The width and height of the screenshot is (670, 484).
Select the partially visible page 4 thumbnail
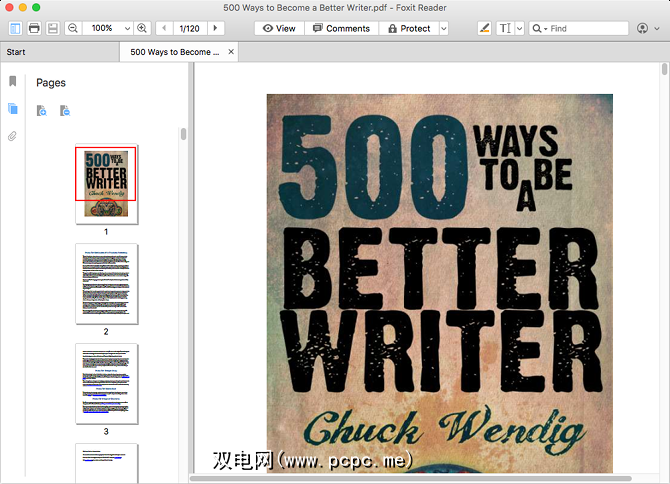click(x=106, y=463)
